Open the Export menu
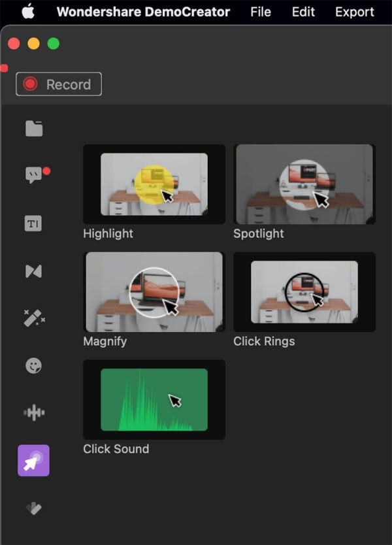The width and height of the screenshot is (392, 545). click(355, 12)
